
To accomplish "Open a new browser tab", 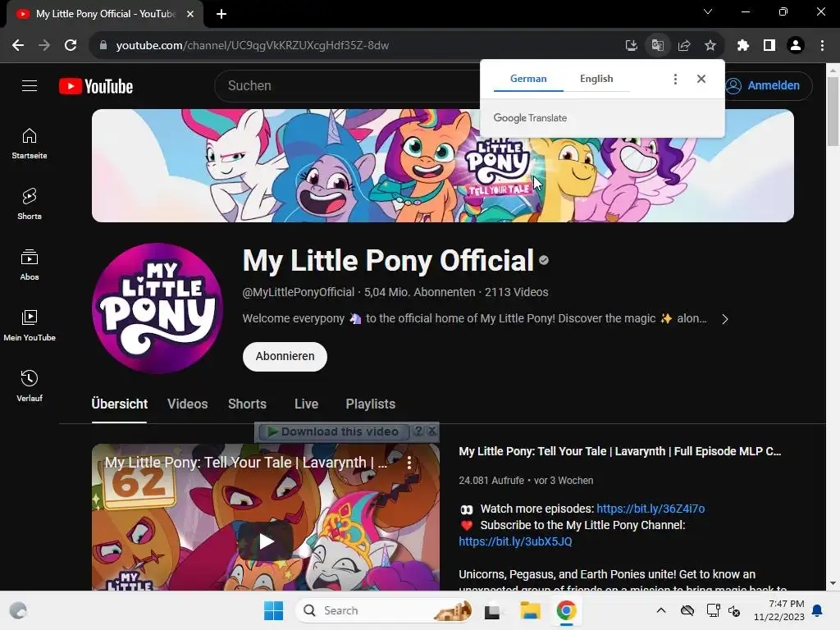I will pyautogui.click(x=221, y=14).
